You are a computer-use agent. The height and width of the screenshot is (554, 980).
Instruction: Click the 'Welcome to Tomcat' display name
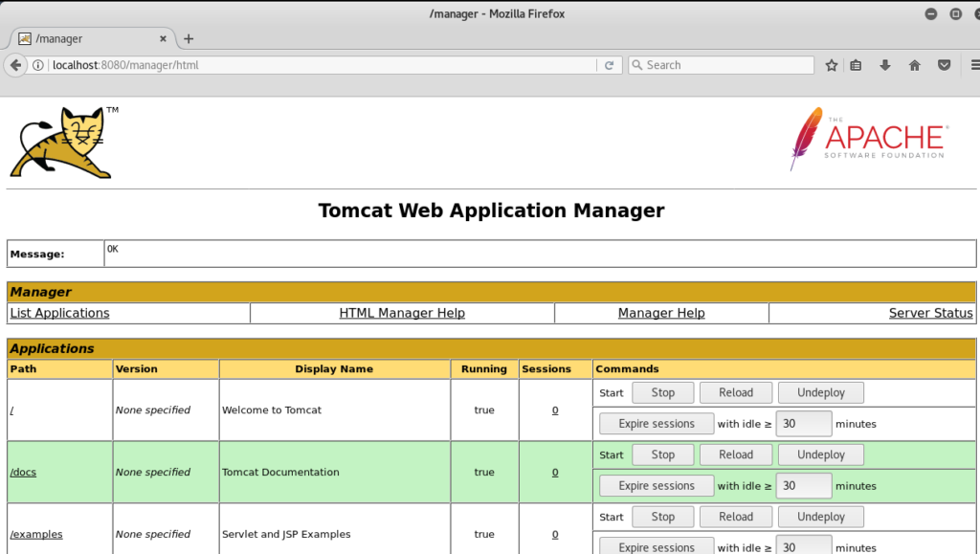pos(272,410)
